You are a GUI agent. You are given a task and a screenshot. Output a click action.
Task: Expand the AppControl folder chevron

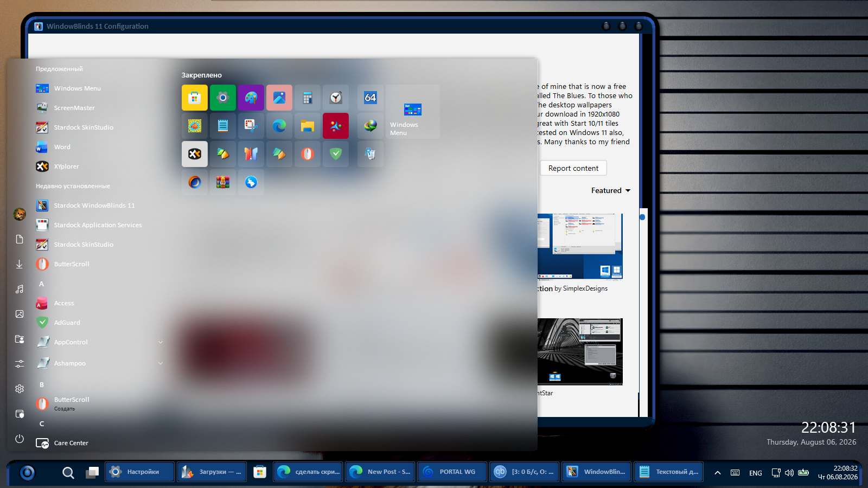point(161,342)
